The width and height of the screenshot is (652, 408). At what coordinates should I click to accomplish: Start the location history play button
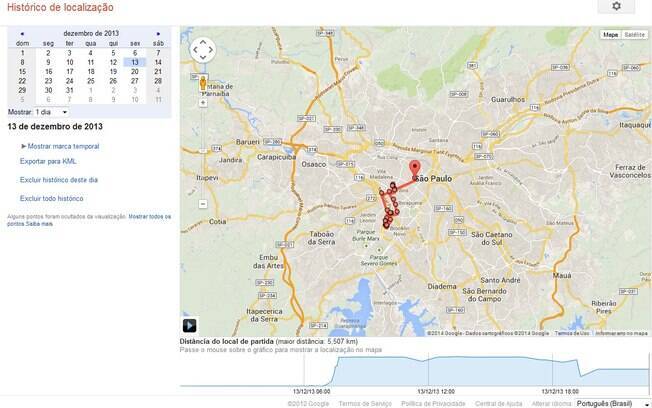(x=190, y=325)
